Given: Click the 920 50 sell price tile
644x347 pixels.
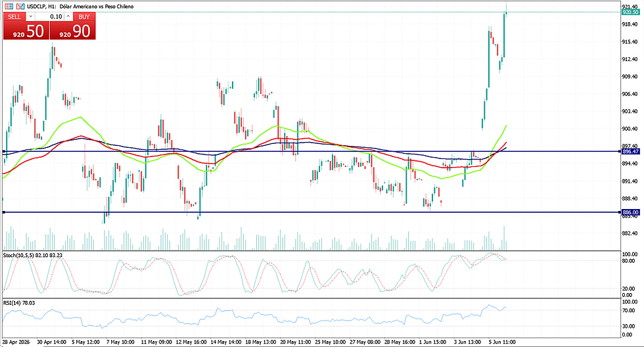Looking at the screenshot, I should point(26,30).
